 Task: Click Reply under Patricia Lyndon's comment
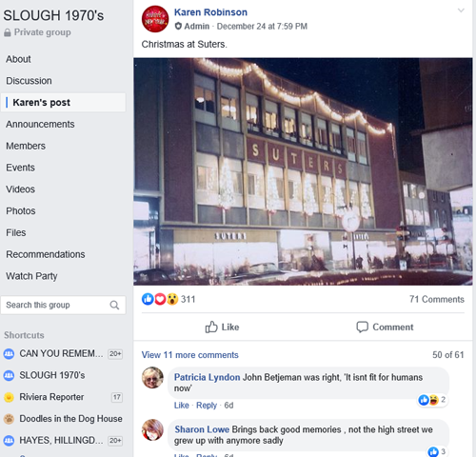point(207,406)
